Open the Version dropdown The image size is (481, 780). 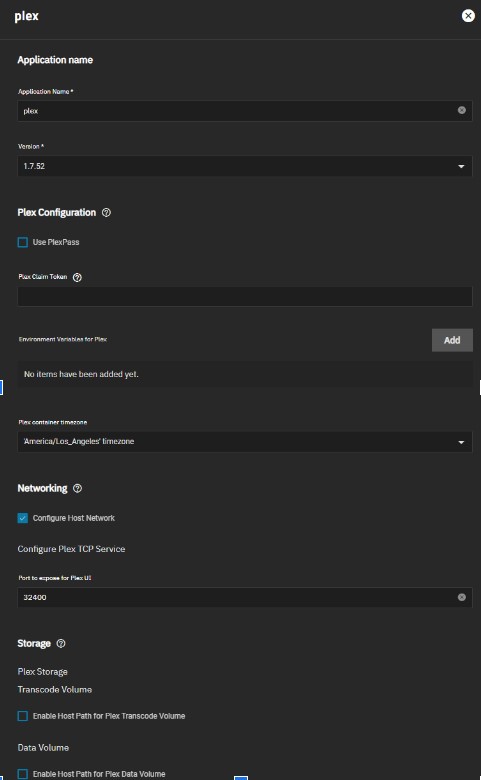tap(245, 166)
